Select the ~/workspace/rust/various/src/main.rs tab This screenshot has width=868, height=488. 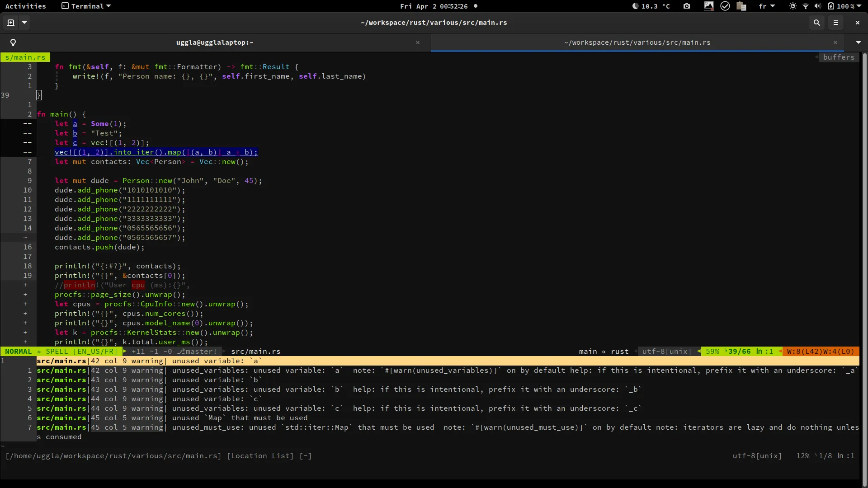point(637,42)
